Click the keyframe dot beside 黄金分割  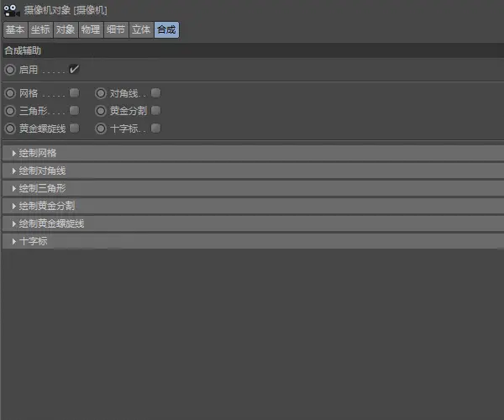101,110
